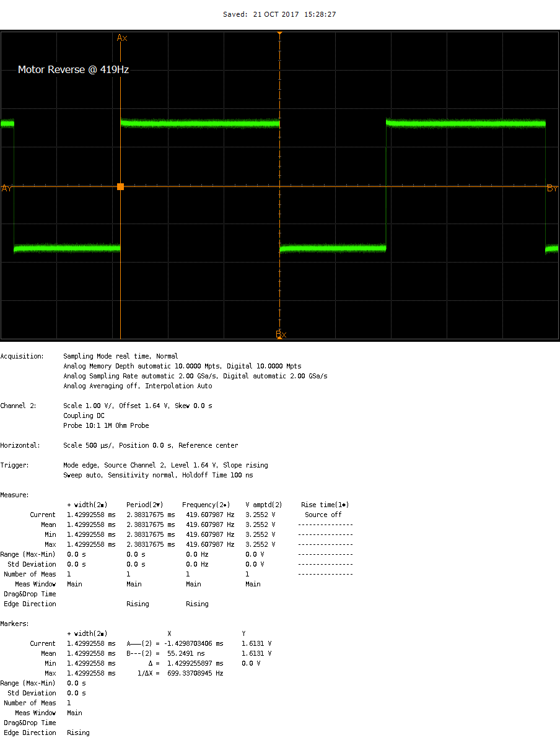
Task: Click the 'Rise time(1)' column header
Action: [325, 505]
